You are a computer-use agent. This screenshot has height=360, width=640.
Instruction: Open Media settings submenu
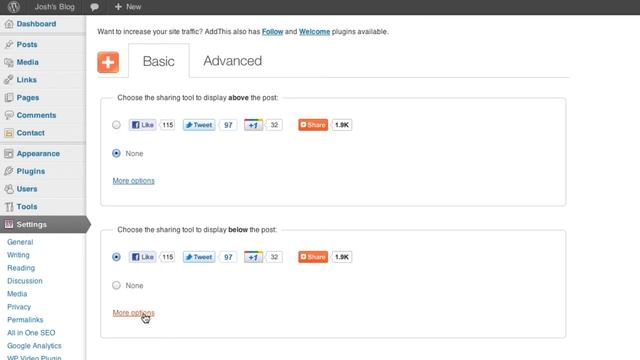pyautogui.click(x=17, y=294)
